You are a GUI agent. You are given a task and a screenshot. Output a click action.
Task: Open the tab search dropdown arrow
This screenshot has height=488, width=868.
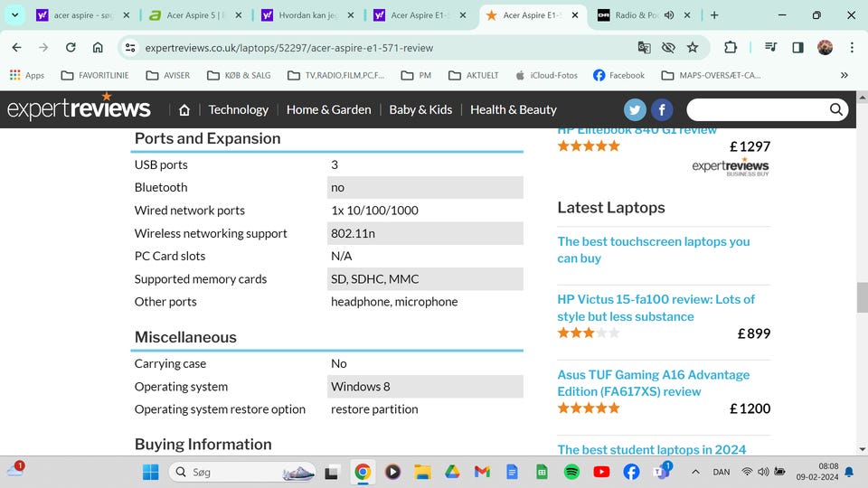click(x=15, y=15)
